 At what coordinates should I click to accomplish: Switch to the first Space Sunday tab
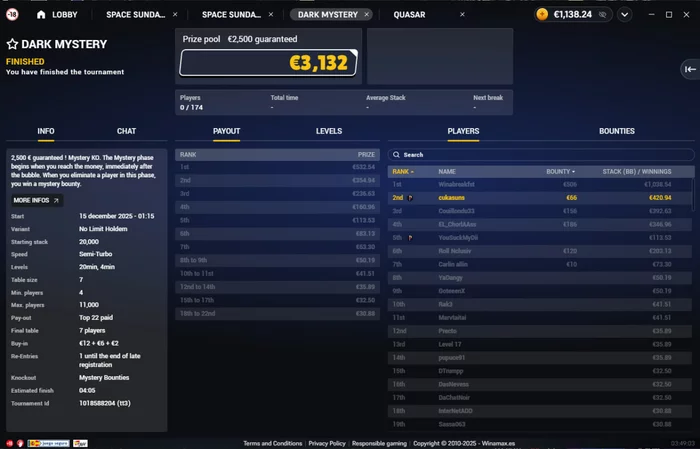[136, 15]
